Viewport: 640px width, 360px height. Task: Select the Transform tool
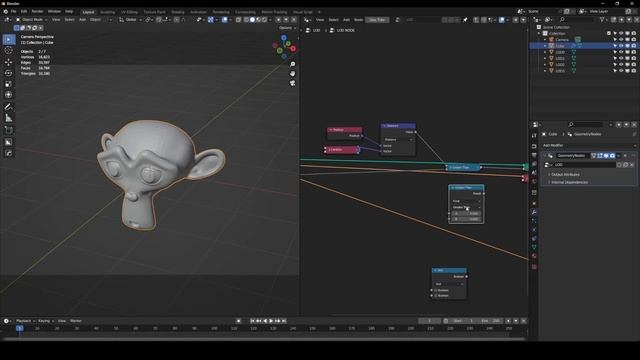[x=9, y=95]
